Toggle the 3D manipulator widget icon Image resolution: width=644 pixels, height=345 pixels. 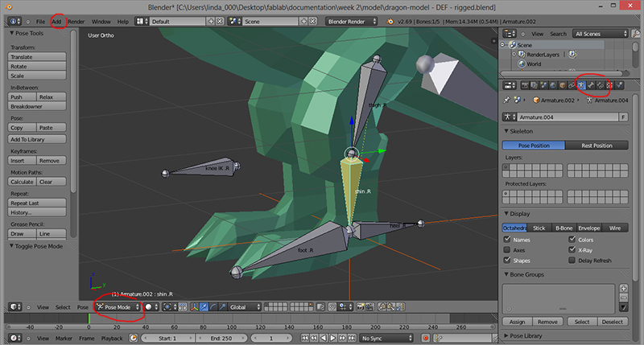click(194, 307)
